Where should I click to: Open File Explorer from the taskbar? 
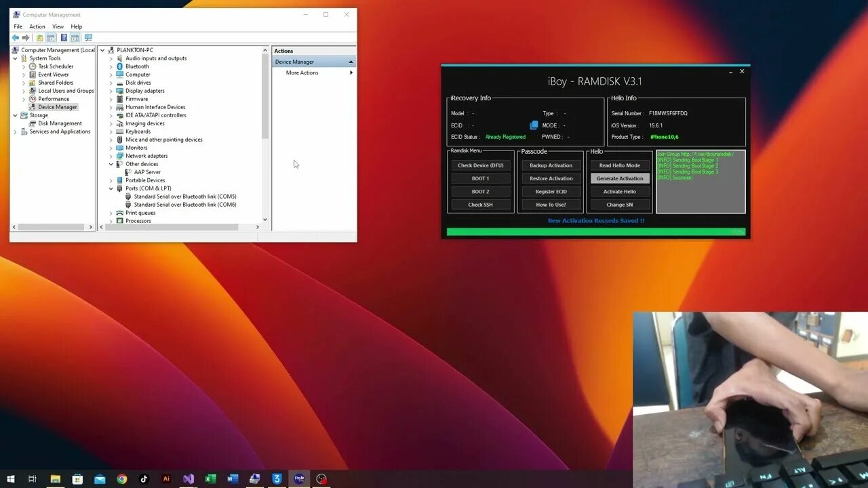(56, 479)
